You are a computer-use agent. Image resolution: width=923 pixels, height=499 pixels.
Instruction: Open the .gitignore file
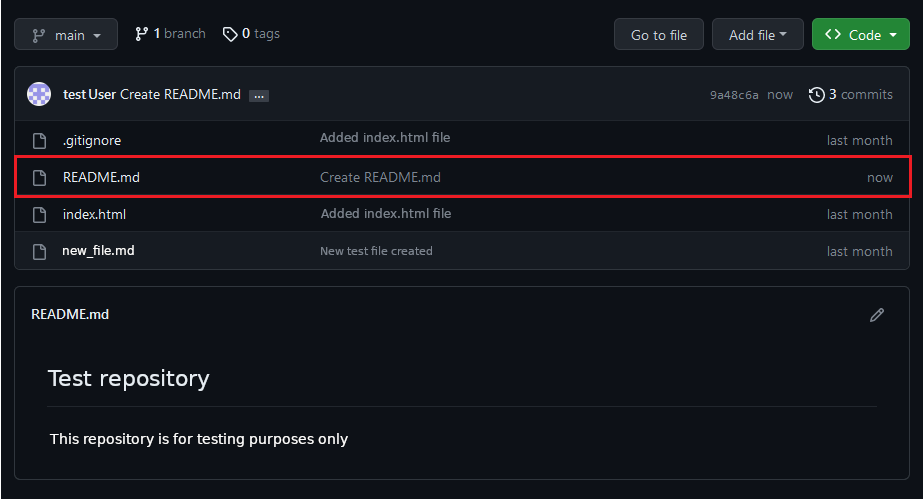click(92, 140)
